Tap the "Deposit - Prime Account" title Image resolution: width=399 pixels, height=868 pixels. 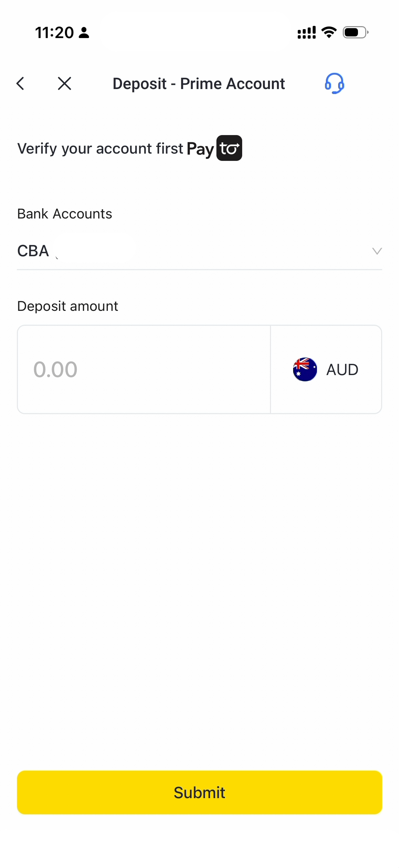pos(199,83)
